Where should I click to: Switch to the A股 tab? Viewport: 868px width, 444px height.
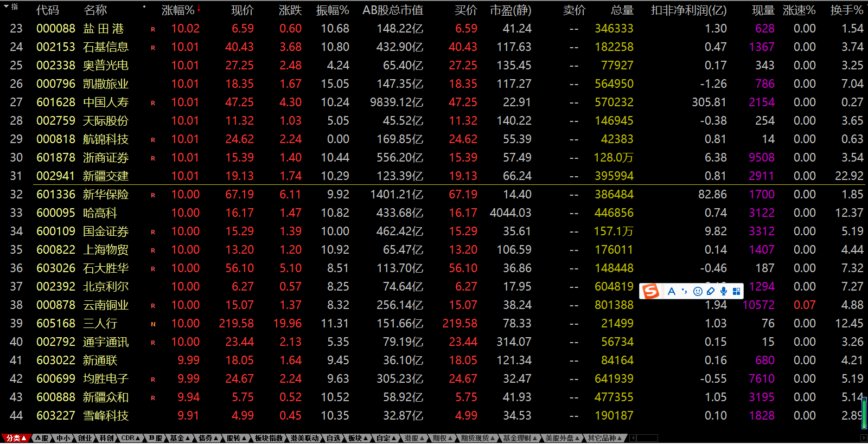[x=42, y=438]
